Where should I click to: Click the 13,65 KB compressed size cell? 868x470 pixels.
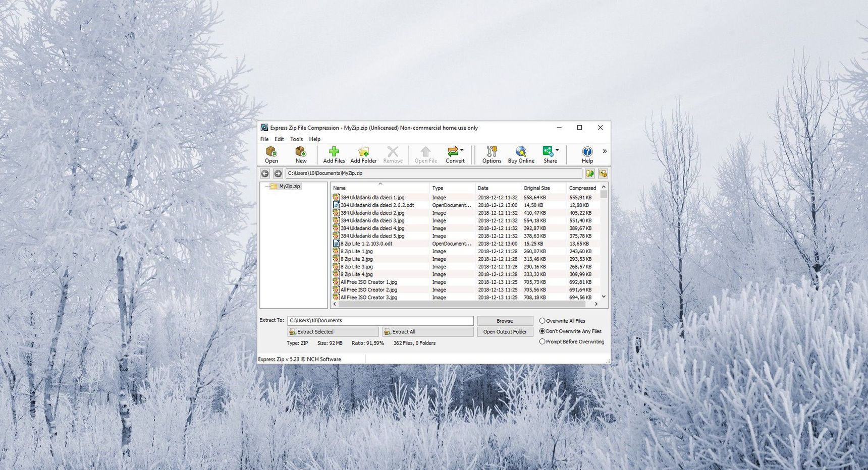[x=579, y=244]
